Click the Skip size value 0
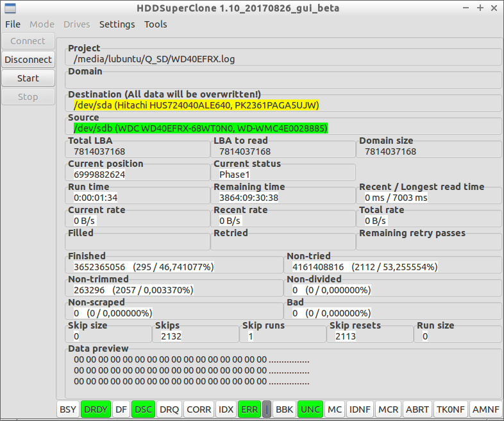 point(76,336)
